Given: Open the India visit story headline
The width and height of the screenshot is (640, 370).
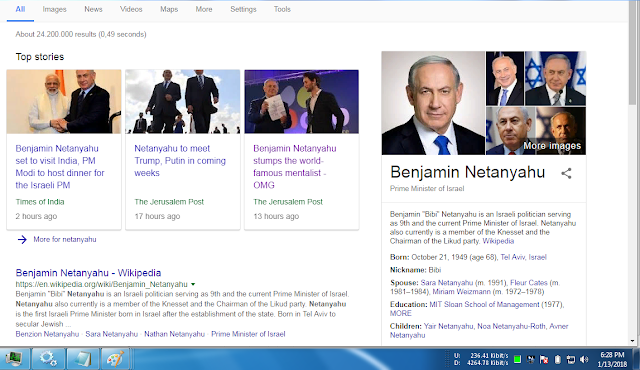Looking at the screenshot, I should coord(60,167).
